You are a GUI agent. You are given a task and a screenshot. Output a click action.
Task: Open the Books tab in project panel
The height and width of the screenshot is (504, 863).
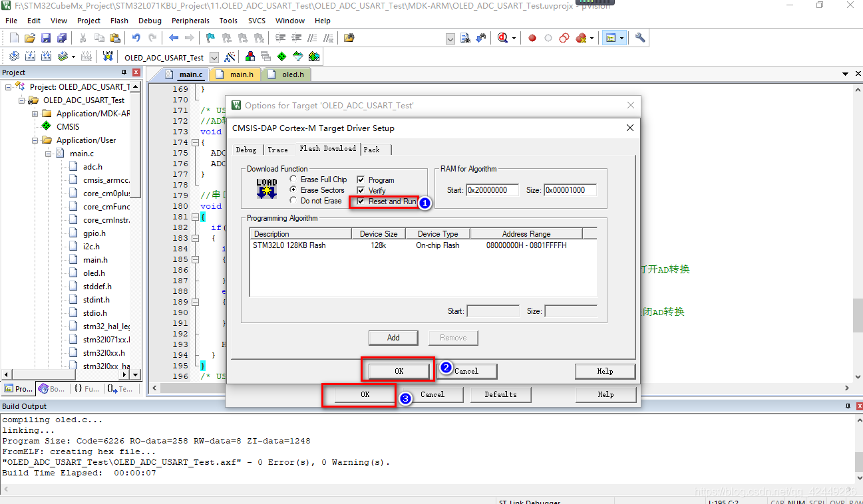point(52,389)
